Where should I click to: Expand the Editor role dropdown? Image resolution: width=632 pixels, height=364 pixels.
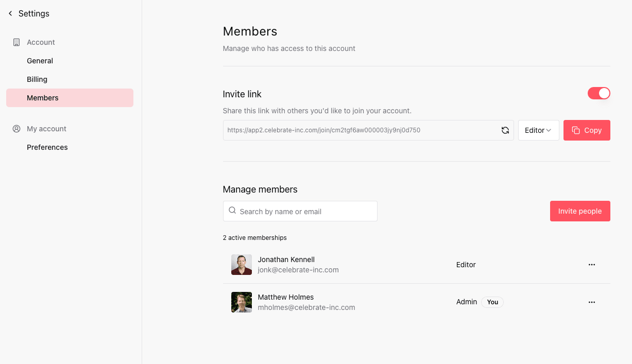(x=538, y=130)
